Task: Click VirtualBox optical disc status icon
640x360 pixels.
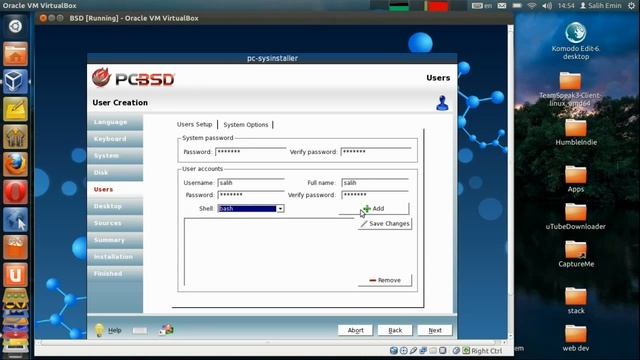Action: coord(404,351)
